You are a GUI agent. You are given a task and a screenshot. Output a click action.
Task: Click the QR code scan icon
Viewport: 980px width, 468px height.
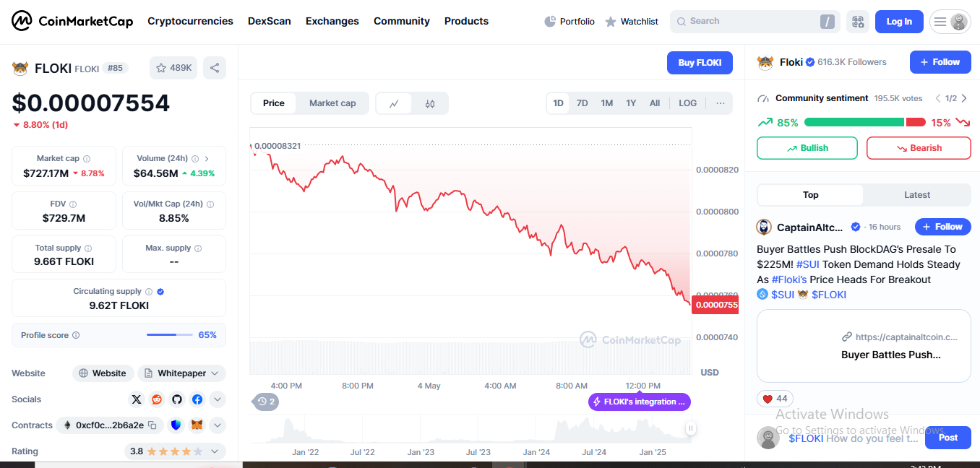(858, 22)
